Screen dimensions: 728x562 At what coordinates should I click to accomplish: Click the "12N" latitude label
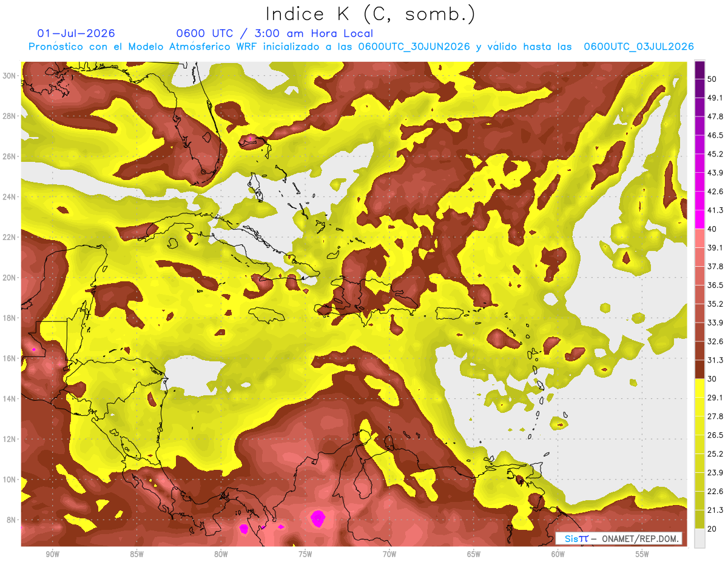tap(10, 439)
